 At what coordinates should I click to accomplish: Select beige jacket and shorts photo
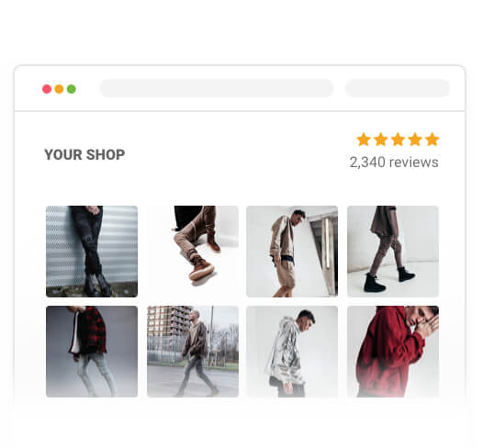click(292, 252)
